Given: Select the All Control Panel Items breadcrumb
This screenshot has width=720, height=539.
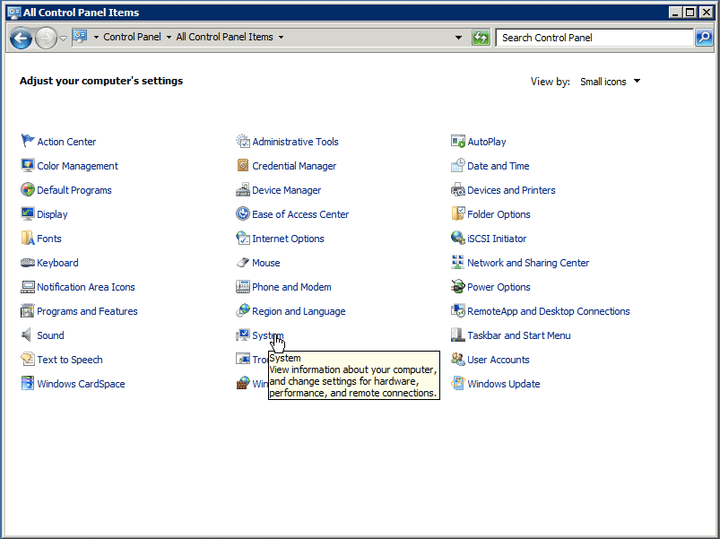Looking at the screenshot, I should pos(224,37).
